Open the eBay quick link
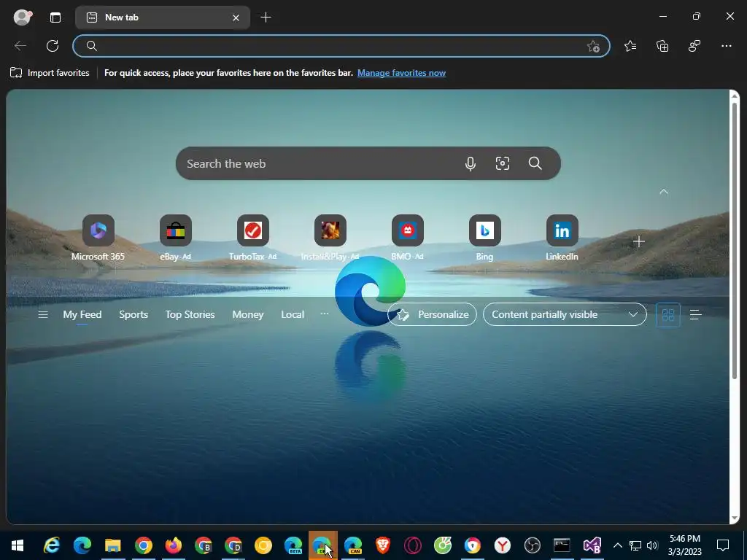Image resolution: width=747 pixels, height=560 pixels. coord(175,238)
